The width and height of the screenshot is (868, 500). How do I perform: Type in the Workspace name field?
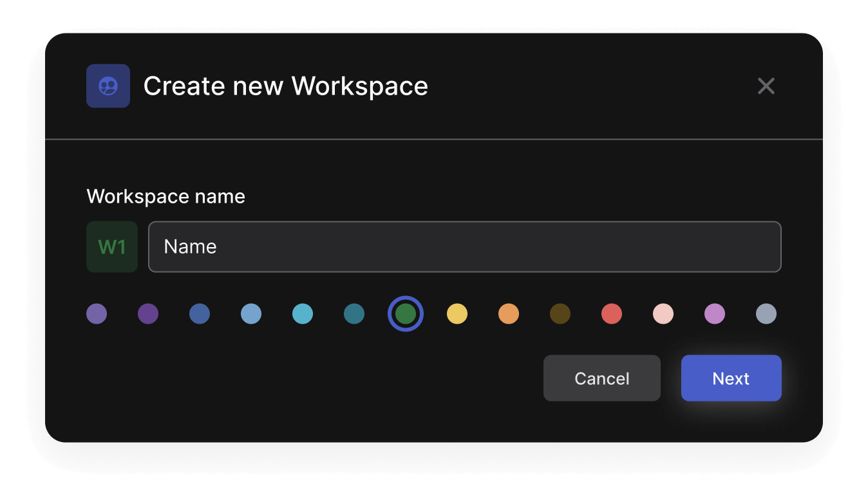point(464,246)
